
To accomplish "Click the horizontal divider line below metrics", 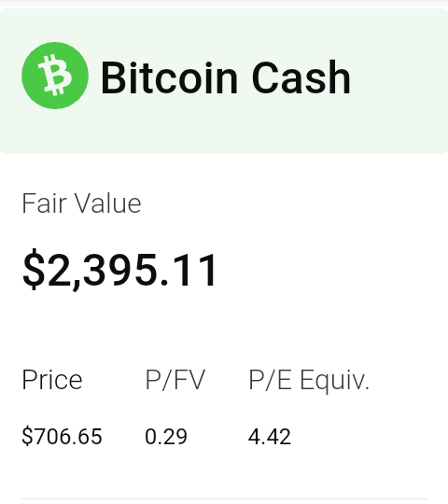I will [224, 498].
